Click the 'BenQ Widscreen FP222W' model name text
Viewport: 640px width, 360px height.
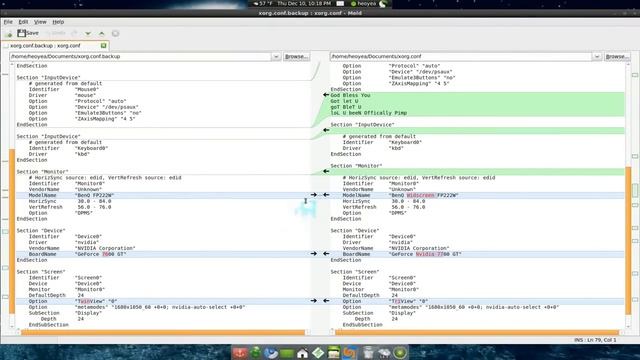(x=424, y=196)
